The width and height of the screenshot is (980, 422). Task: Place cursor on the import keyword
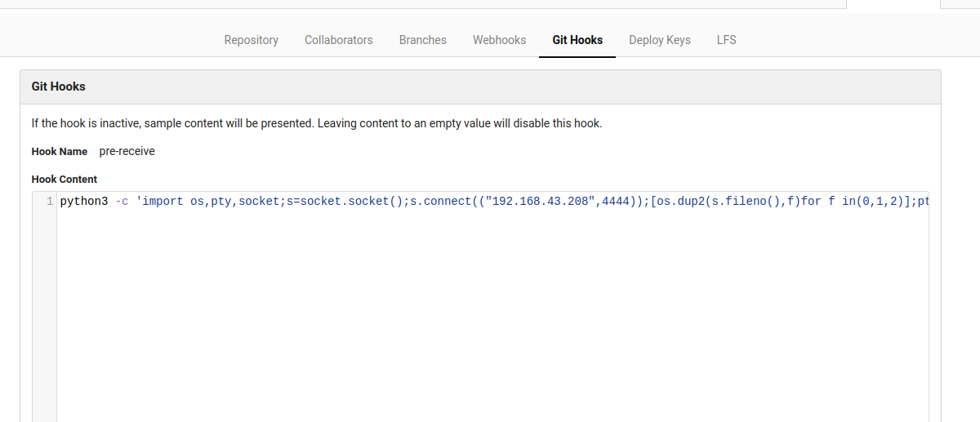[163, 202]
